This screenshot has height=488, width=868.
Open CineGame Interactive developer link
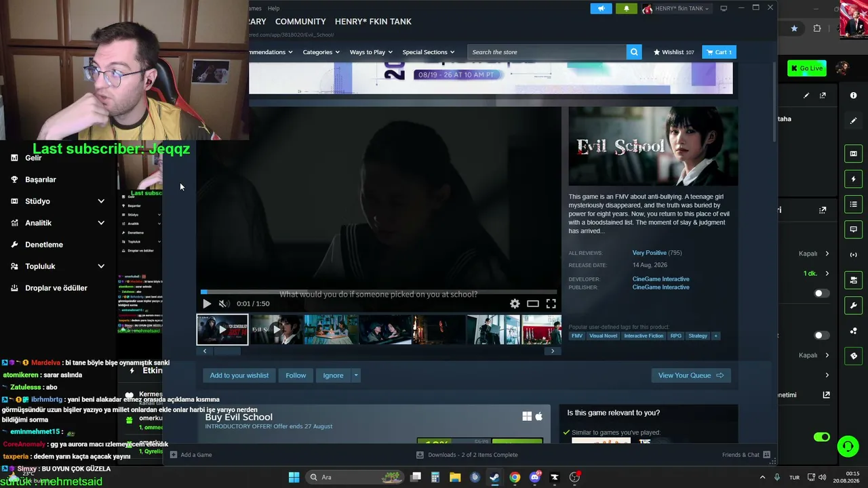tap(660, 279)
